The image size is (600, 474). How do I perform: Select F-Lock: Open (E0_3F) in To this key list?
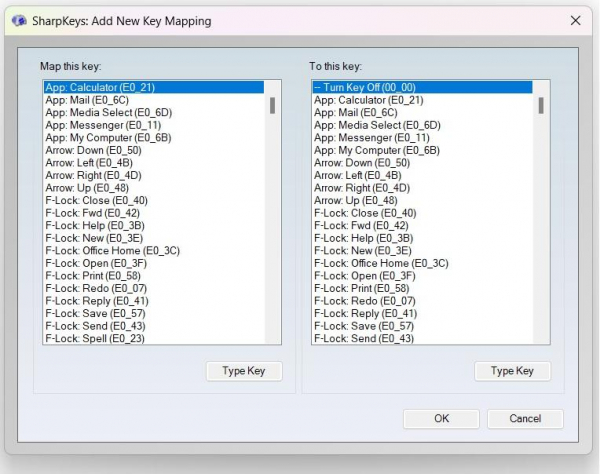click(x=422, y=276)
